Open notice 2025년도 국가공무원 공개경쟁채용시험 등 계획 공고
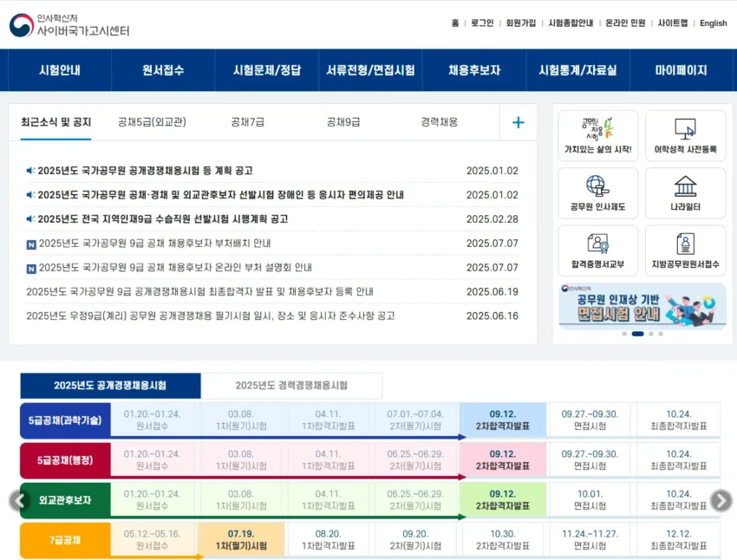The height and width of the screenshot is (560, 737). click(146, 171)
